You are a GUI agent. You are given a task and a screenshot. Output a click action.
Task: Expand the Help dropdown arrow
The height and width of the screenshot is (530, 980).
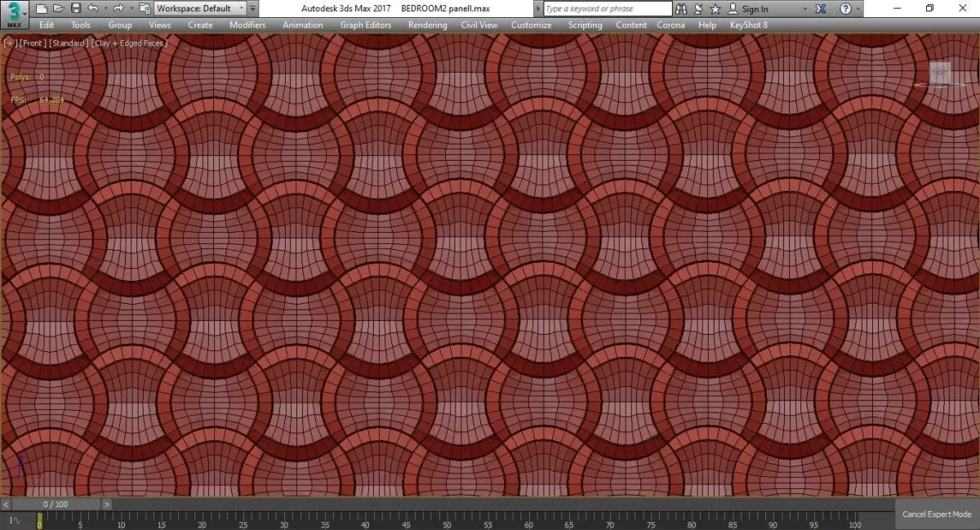[858, 8]
